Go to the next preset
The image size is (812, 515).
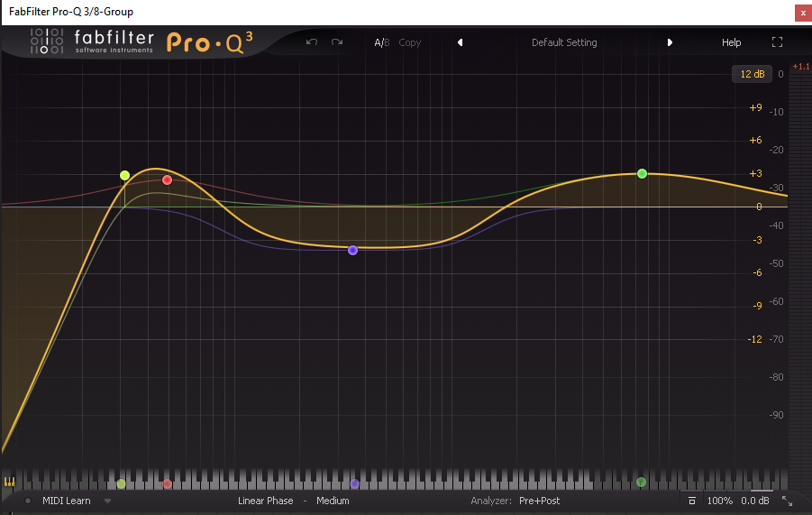[670, 42]
